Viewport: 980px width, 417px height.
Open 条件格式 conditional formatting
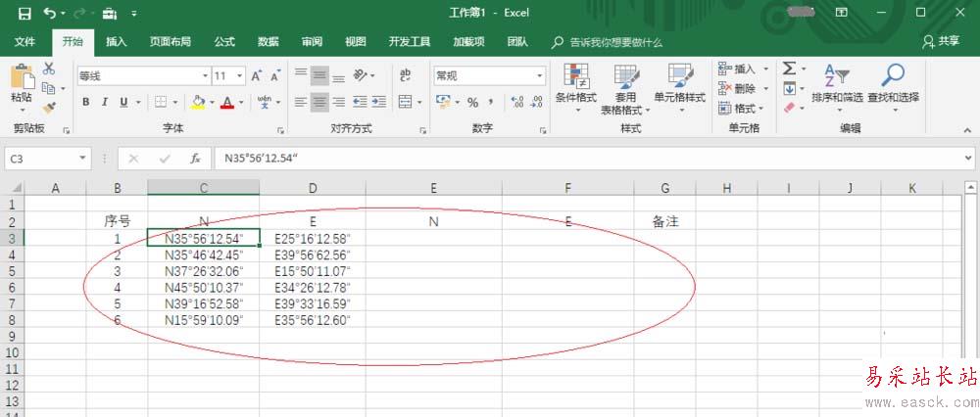click(576, 87)
